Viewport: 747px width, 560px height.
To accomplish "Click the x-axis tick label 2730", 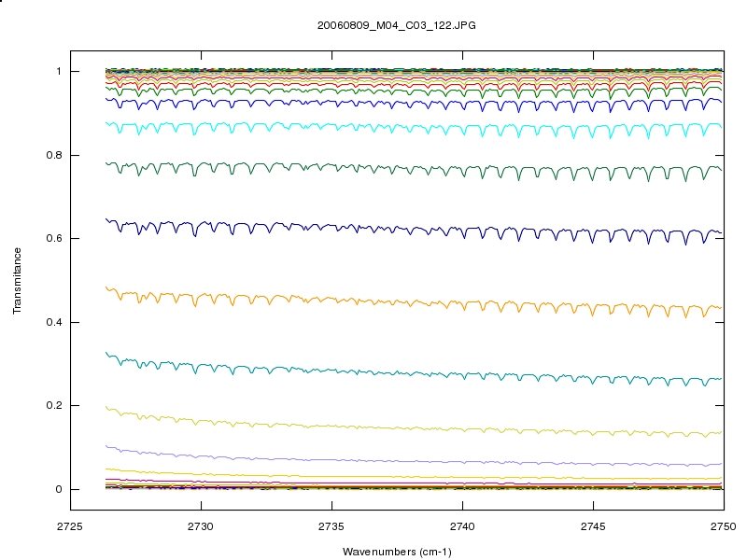I will coord(201,526).
